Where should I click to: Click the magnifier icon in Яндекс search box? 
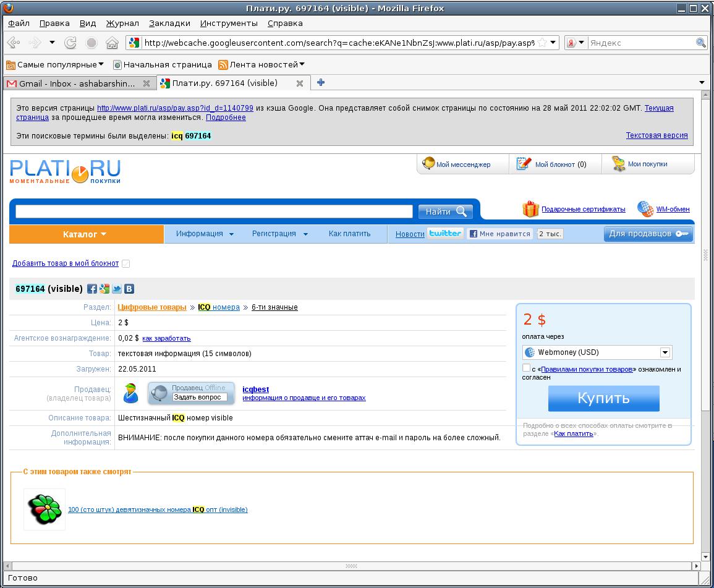(701, 43)
